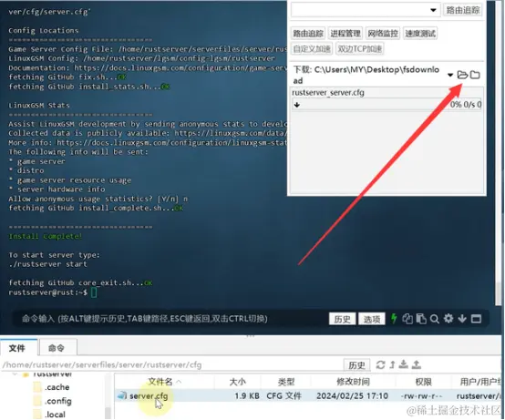Switch to the 文件 tab
The image size is (505, 420).
click(17, 348)
